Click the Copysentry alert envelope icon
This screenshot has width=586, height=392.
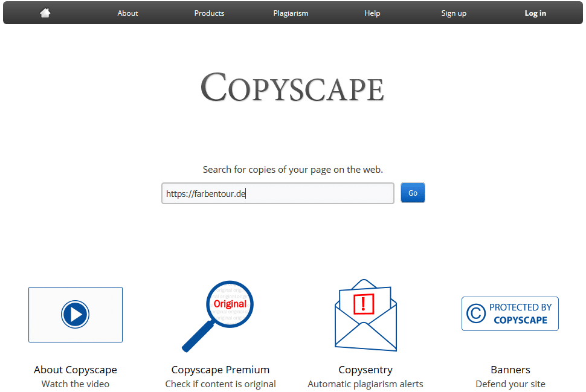365,315
